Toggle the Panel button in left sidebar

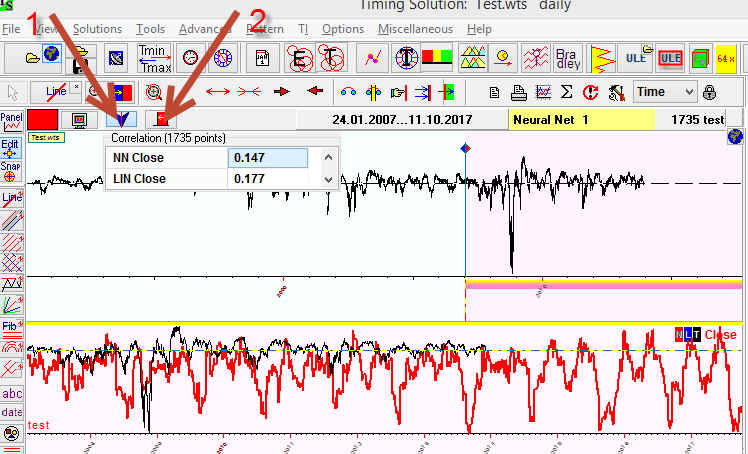pos(12,121)
